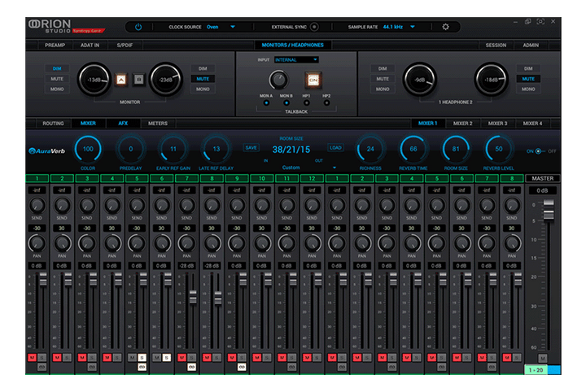Click the restore-window icon in title bar
The image size is (586, 392).
click(527, 22)
